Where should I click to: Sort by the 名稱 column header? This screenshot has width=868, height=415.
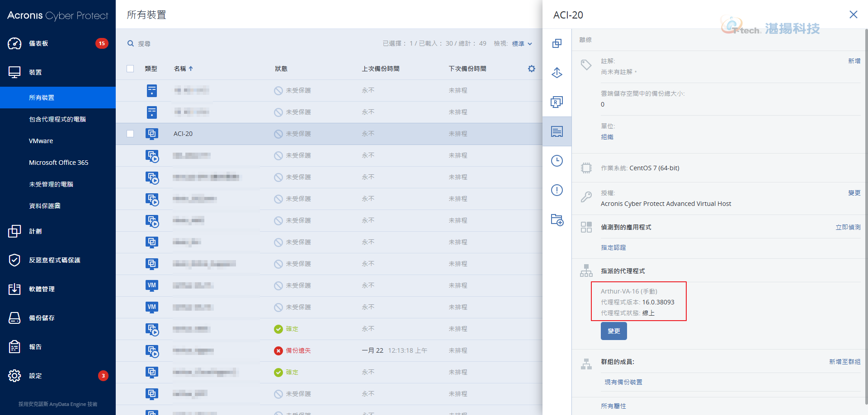click(183, 69)
